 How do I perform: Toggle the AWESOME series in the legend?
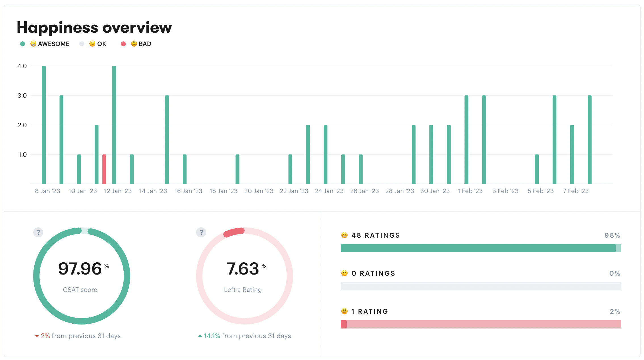pyautogui.click(x=53, y=44)
